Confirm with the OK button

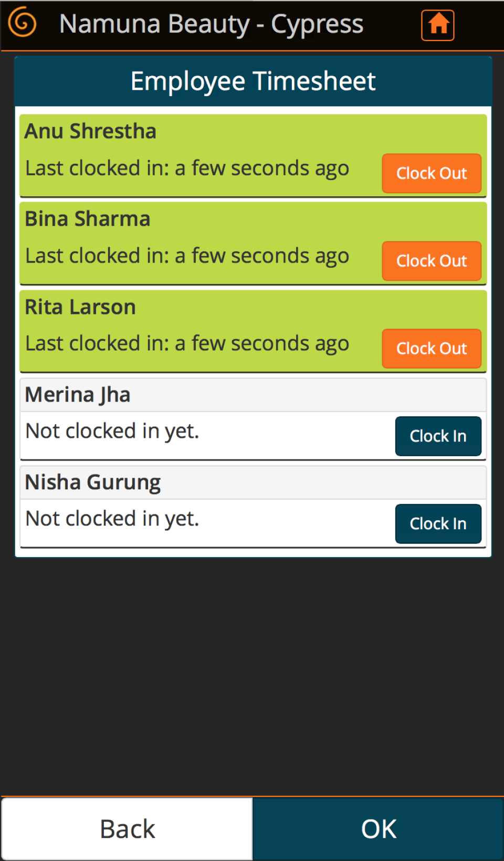click(x=378, y=829)
